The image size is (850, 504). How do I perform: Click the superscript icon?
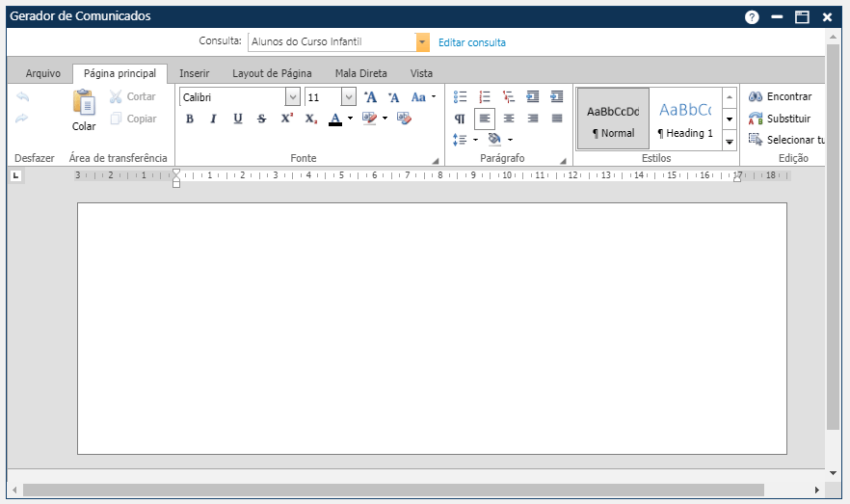pyautogui.click(x=286, y=119)
